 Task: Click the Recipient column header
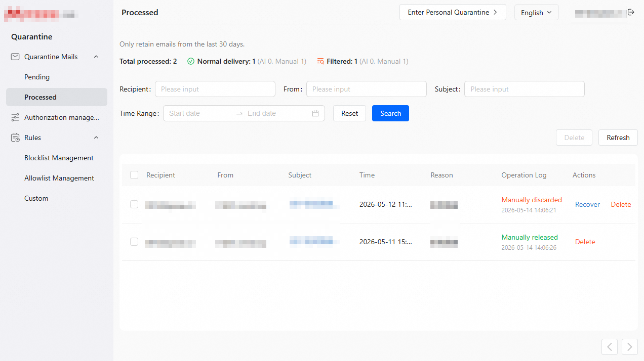pos(160,175)
